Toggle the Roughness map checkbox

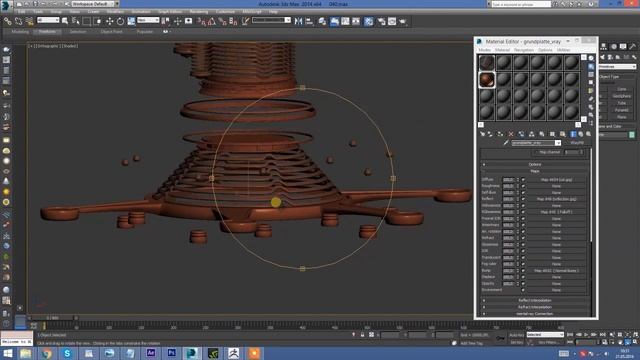coord(523,186)
